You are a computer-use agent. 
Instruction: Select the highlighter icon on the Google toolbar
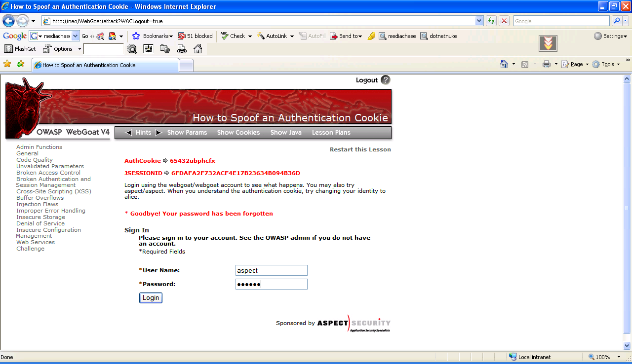click(x=372, y=36)
